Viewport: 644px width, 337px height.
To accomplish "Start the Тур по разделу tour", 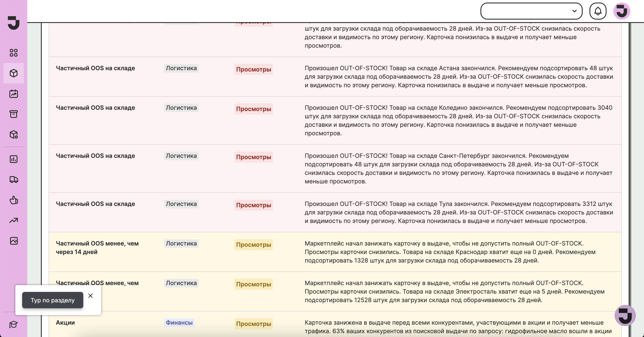I will 53,300.
